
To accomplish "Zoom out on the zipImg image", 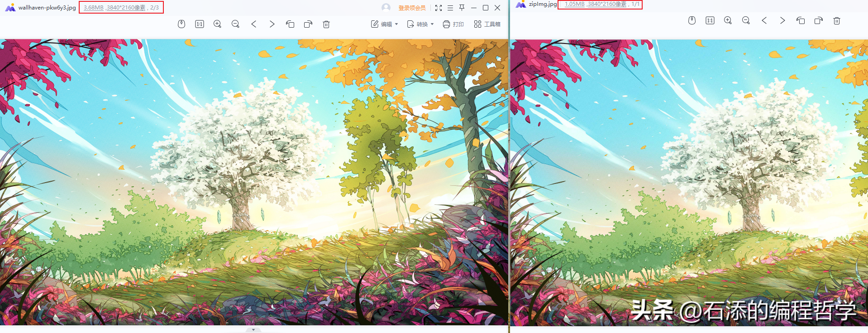I will coord(746,20).
